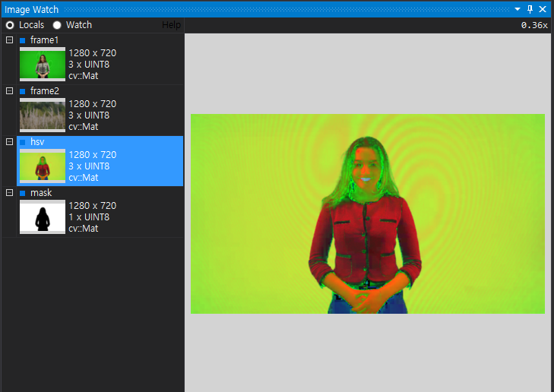Image resolution: width=554 pixels, height=392 pixels.
Task: Select the frame1 variable name
Action: [x=44, y=40]
